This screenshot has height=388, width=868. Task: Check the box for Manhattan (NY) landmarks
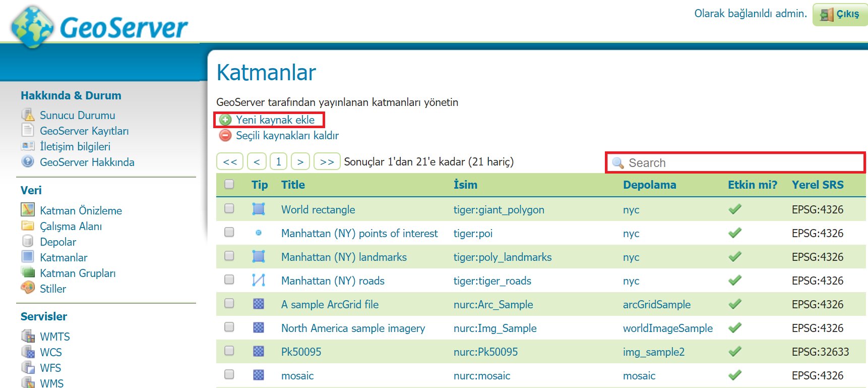point(229,256)
